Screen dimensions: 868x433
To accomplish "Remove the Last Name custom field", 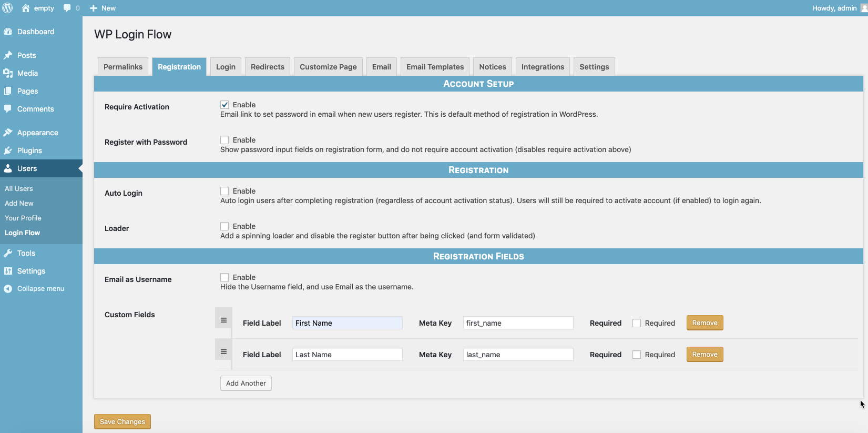I will [x=704, y=355].
